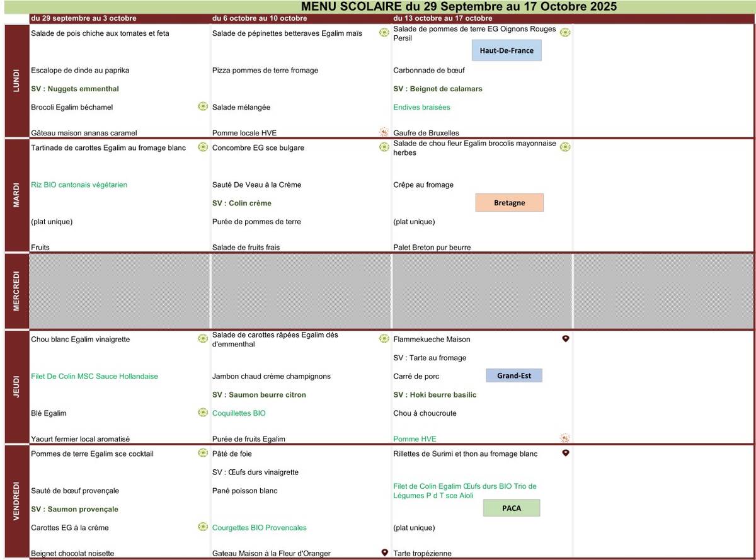Click the heart icon beside Rillettes de Surimi
The height and width of the screenshot is (560, 756).
pos(565,453)
